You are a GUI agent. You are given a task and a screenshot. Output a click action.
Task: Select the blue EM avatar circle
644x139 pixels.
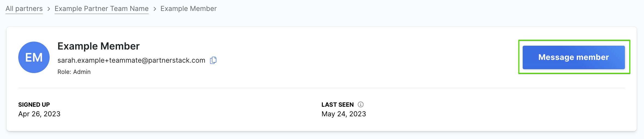(34, 57)
